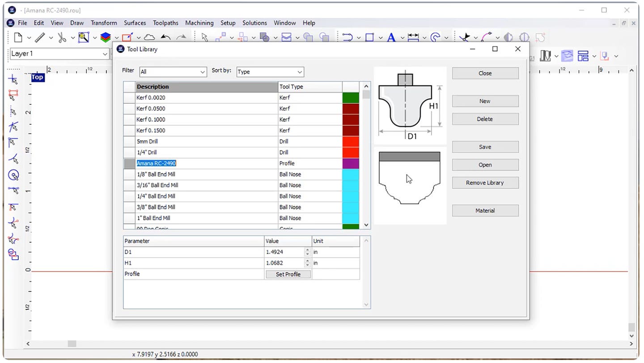Click the Layers stack icon
Screen dimensions: 644x363
pos(106,38)
